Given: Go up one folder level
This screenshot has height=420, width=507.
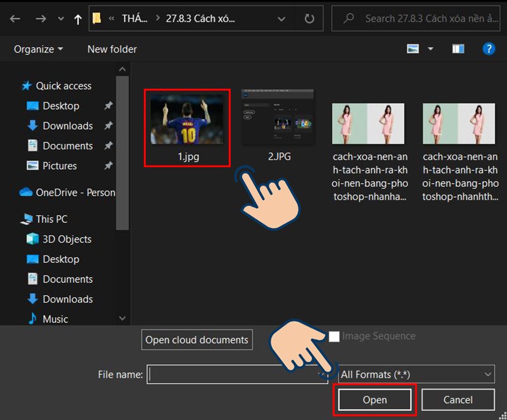Looking at the screenshot, I should (x=78, y=19).
